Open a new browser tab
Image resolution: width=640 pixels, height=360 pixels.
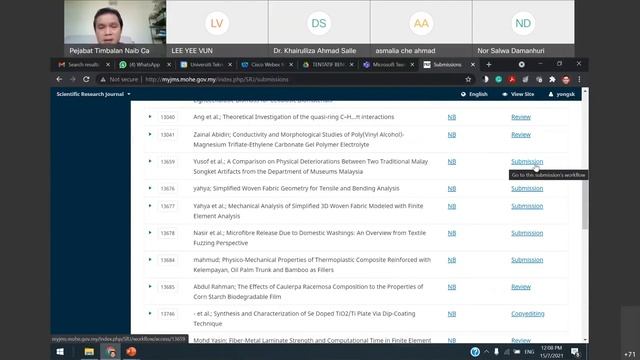(489, 64)
